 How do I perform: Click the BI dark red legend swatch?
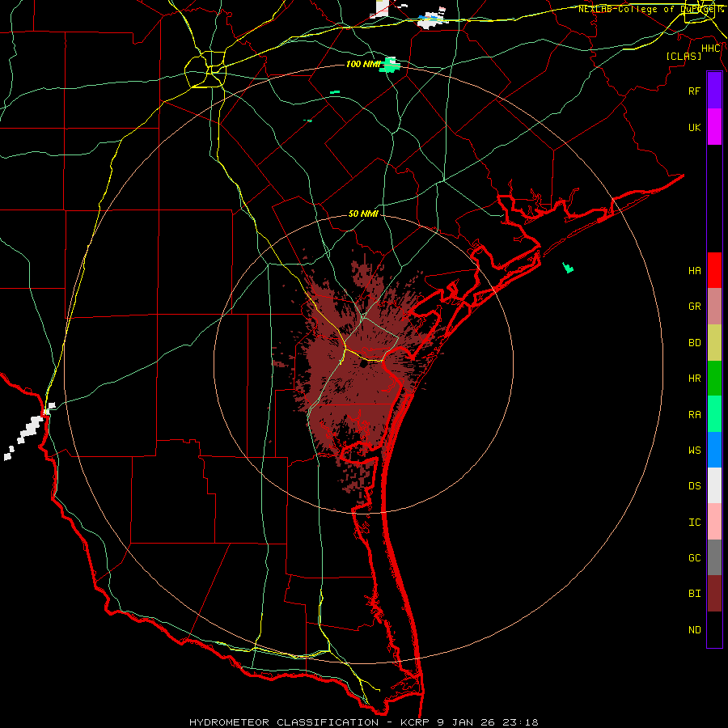click(714, 594)
